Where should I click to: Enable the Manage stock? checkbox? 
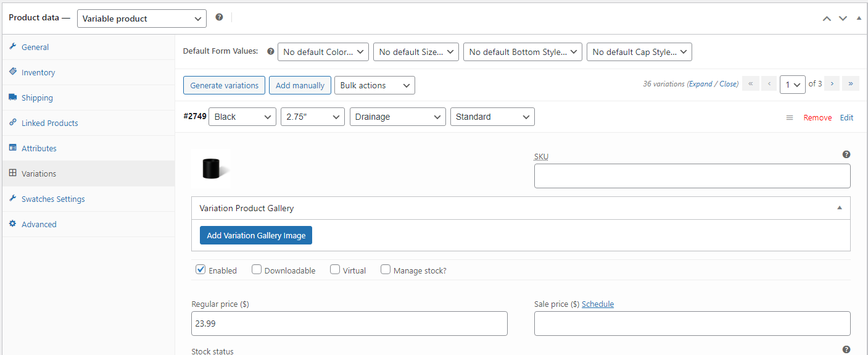coord(386,269)
